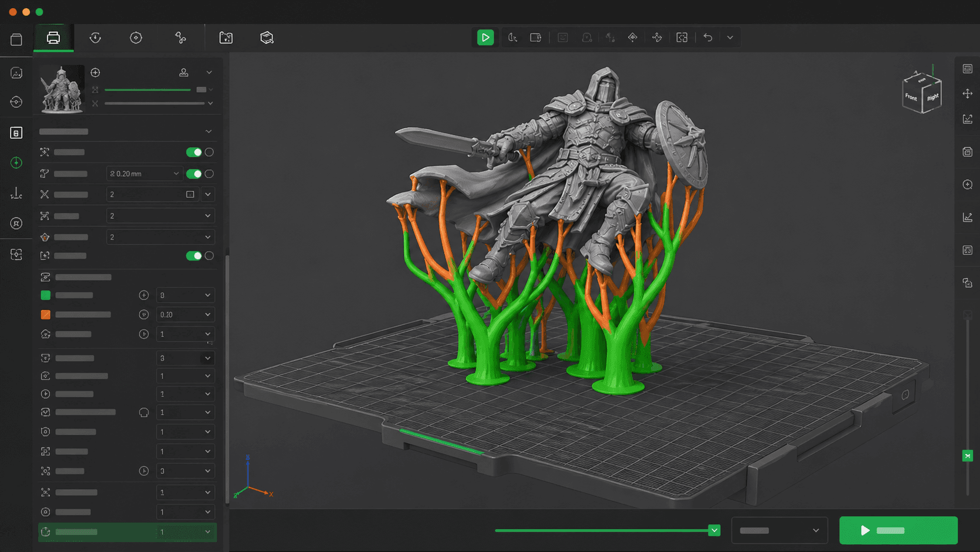Click the undo arrow in the top toolbar

707,37
